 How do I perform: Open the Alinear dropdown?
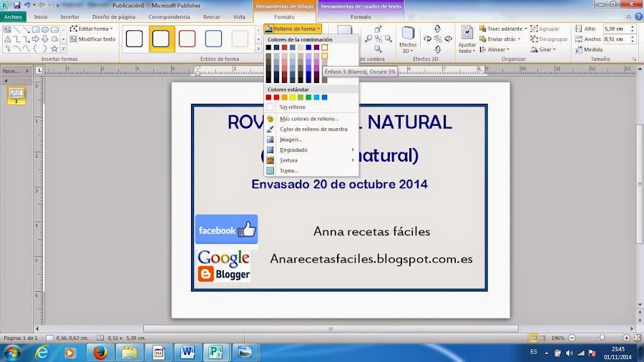click(494, 49)
